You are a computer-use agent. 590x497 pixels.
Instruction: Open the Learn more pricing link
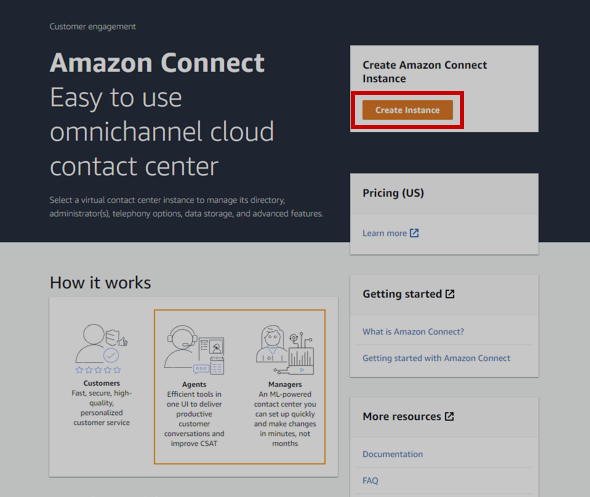tap(385, 233)
